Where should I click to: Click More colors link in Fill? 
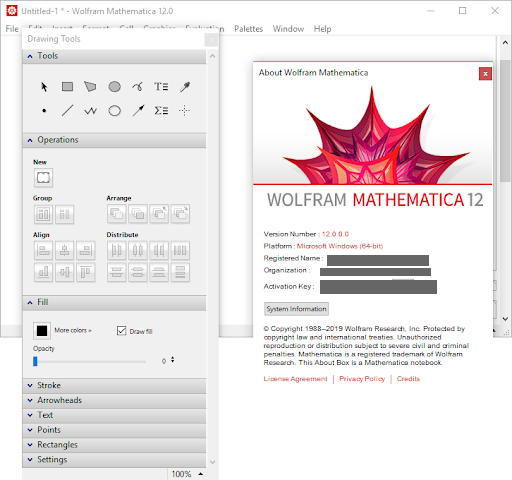point(73,330)
